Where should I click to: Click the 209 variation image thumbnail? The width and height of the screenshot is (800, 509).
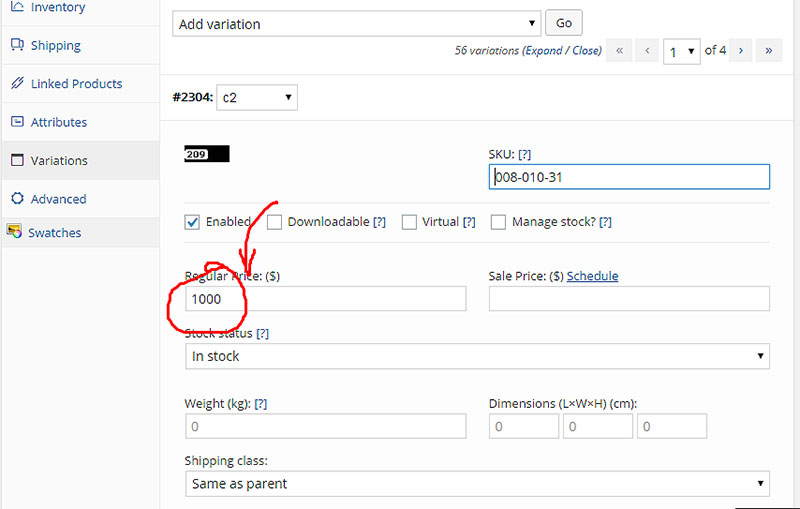[x=207, y=154]
